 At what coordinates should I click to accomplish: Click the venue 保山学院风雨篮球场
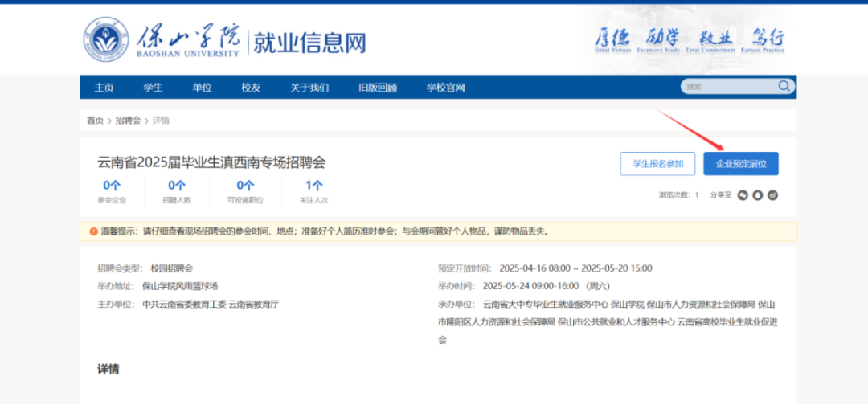click(180, 286)
